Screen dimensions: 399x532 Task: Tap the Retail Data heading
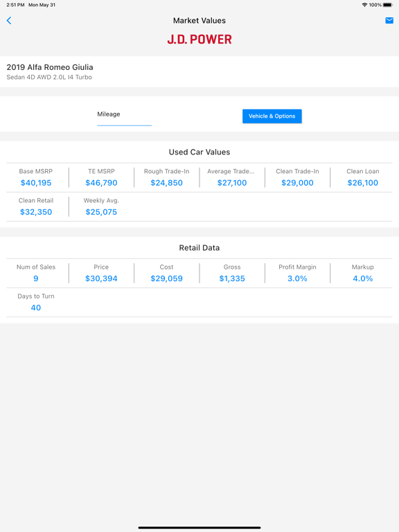coord(199,248)
